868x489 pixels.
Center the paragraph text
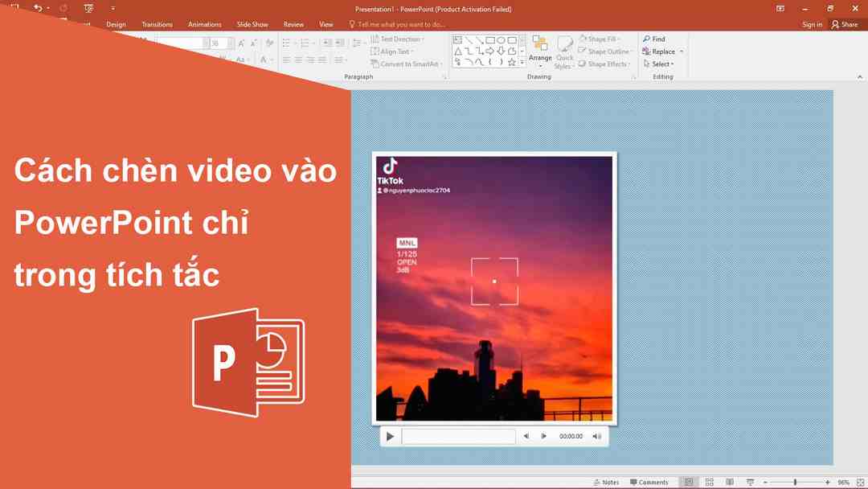click(298, 60)
